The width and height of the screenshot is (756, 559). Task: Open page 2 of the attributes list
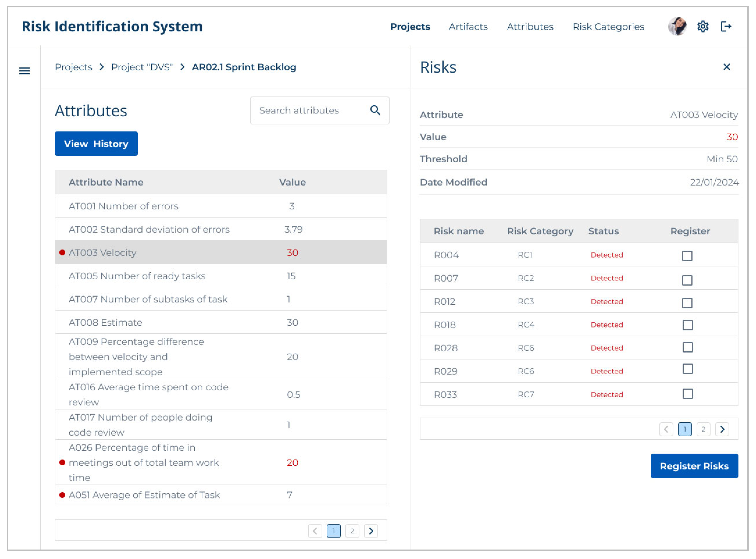[x=352, y=531]
